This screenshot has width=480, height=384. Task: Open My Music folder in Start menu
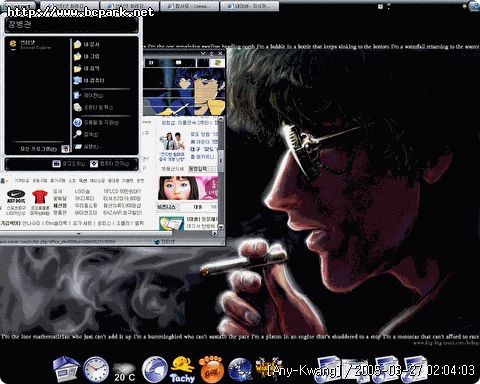tap(87, 68)
